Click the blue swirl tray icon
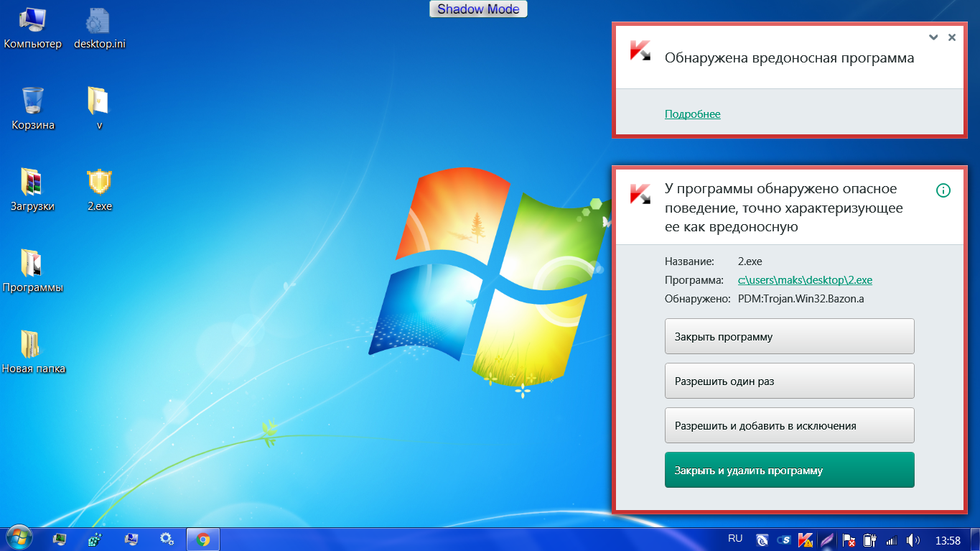 click(x=762, y=540)
